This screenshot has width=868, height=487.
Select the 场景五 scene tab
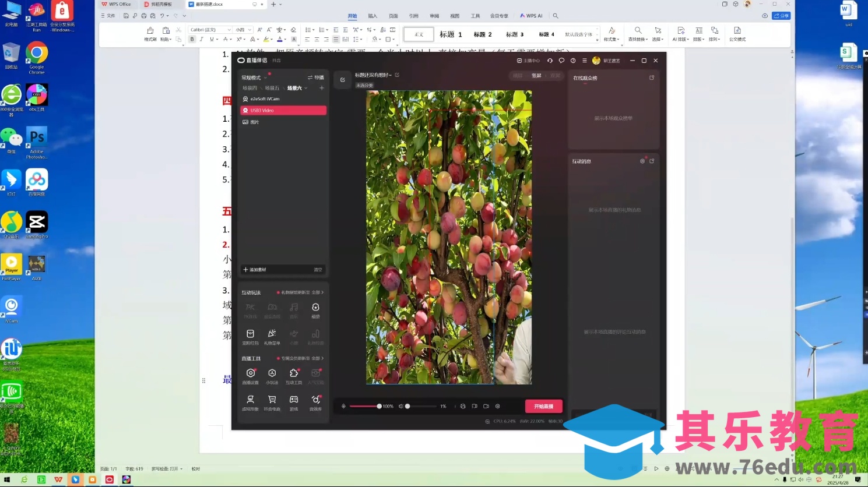(x=272, y=89)
